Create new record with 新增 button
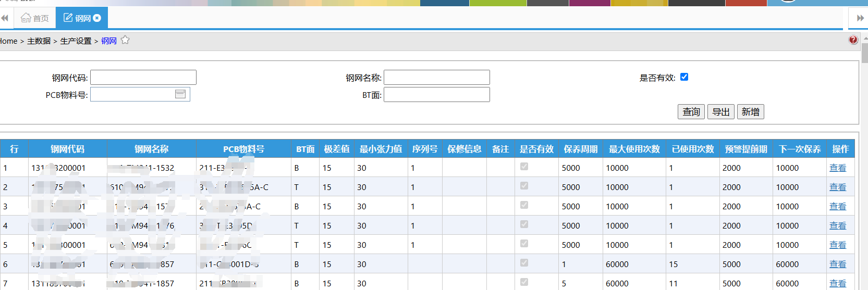Viewport: 868px width, 290px height. [x=751, y=112]
